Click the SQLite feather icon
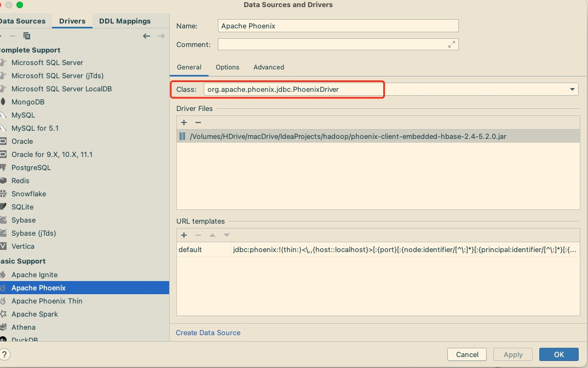This screenshot has height=368, width=588. (3, 207)
